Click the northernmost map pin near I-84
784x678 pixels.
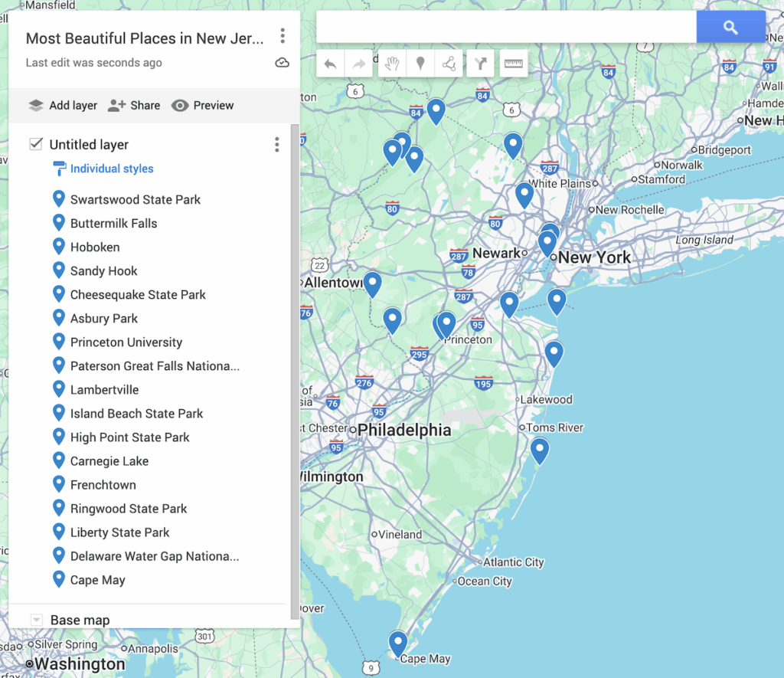(x=436, y=110)
